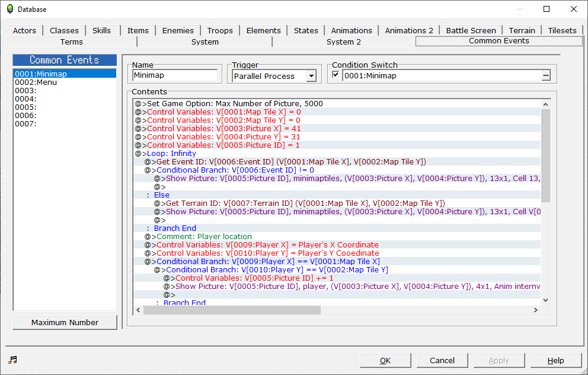Click the vertical scrollbar thumb in Contents
The width and height of the screenshot is (588, 375).
[x=546, y=156]
